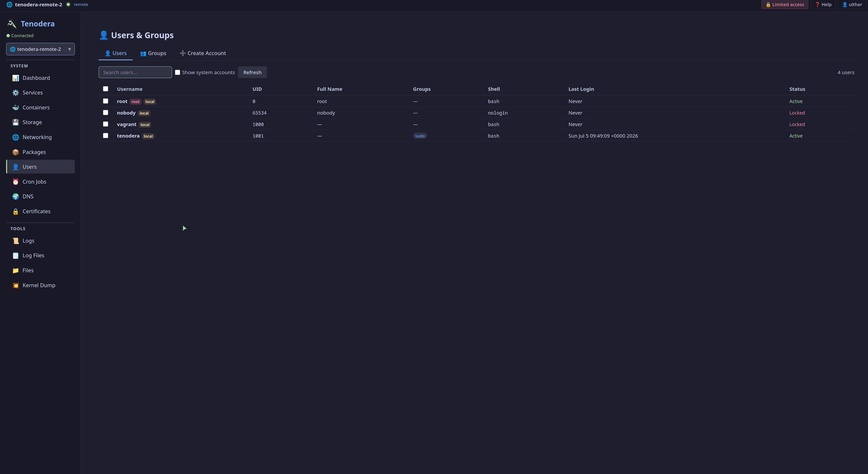Open the Certificates padlock icon

point(15,211)
